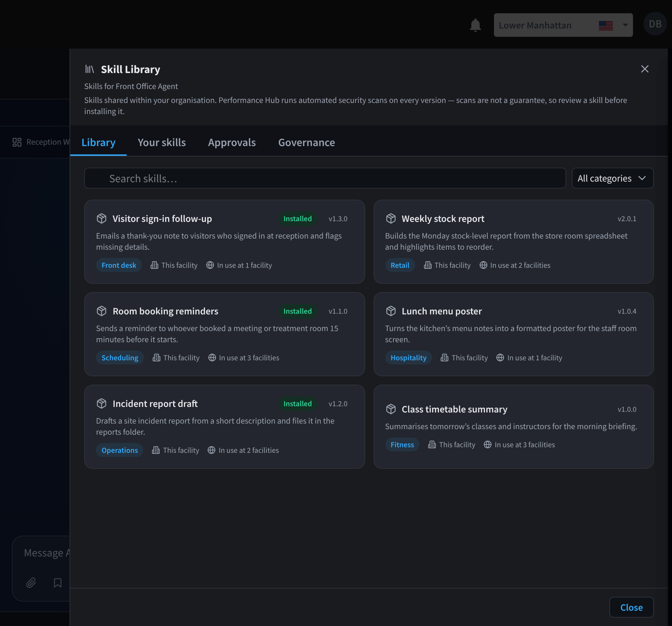Click the package icon for Incident report draft

click(102, 403)
